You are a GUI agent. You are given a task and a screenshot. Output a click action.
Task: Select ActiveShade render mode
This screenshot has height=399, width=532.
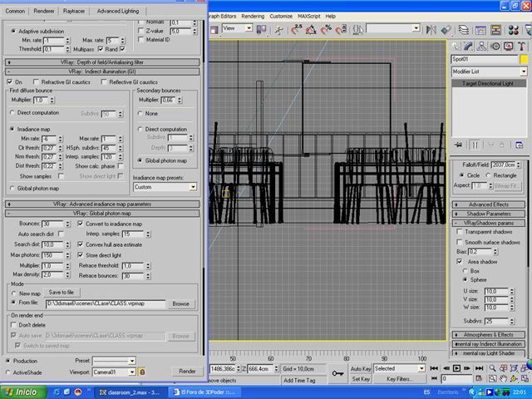point(10,372)
